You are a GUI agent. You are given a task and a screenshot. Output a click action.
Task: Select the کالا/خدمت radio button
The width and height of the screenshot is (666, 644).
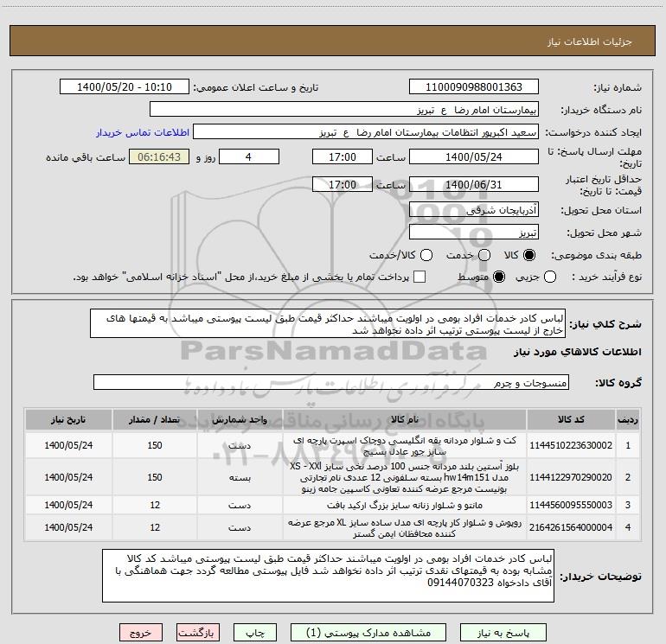(426, 255)
